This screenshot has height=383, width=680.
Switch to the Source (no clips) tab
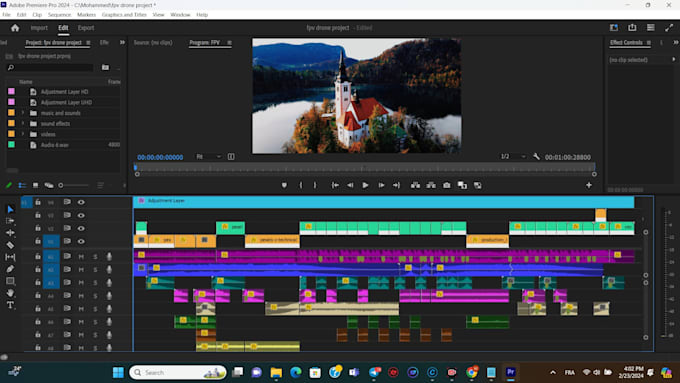[153, 43]
